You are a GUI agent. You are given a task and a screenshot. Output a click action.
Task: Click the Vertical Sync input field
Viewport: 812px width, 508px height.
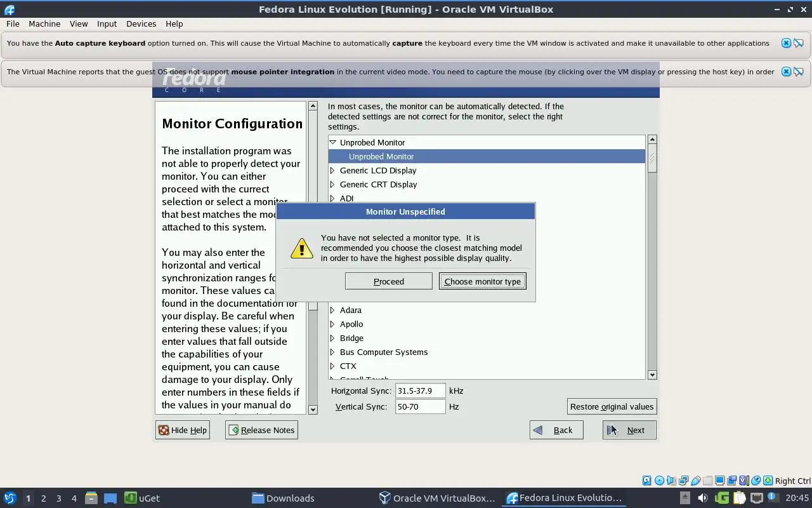point(420,406)
